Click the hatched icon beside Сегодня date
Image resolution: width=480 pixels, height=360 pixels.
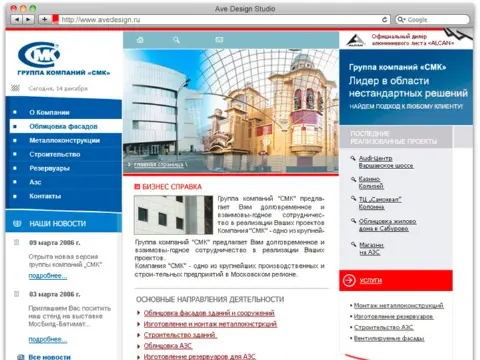(x=15, y=88)
